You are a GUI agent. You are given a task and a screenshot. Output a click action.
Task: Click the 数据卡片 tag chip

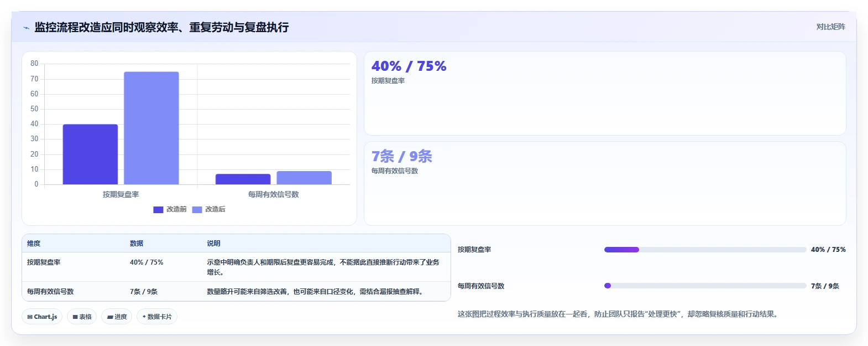(157, 317)
